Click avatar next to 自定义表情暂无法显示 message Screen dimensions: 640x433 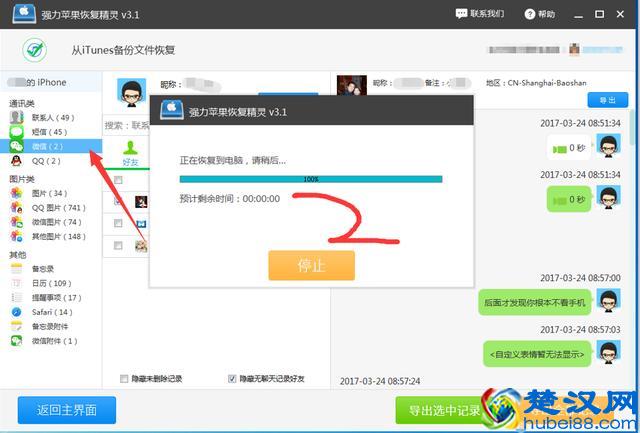coord(609,352)
